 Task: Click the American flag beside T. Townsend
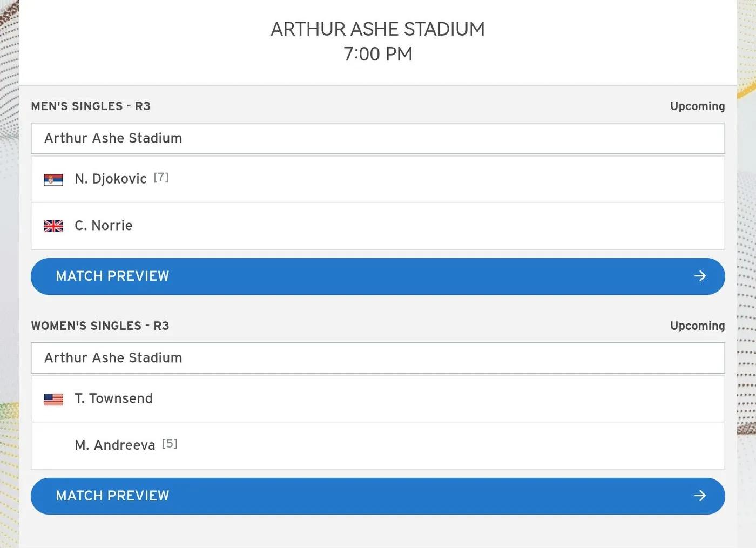(x=53, y=399)
